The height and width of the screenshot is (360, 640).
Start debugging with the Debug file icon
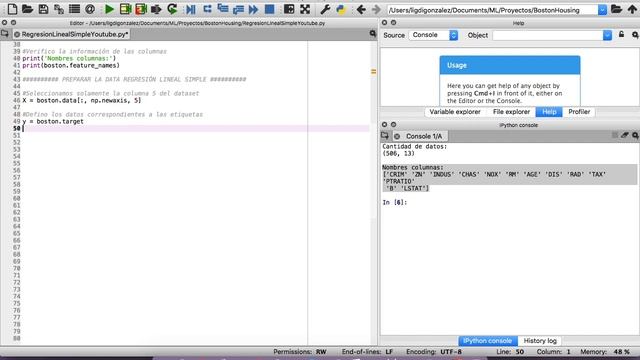point(190,9)
